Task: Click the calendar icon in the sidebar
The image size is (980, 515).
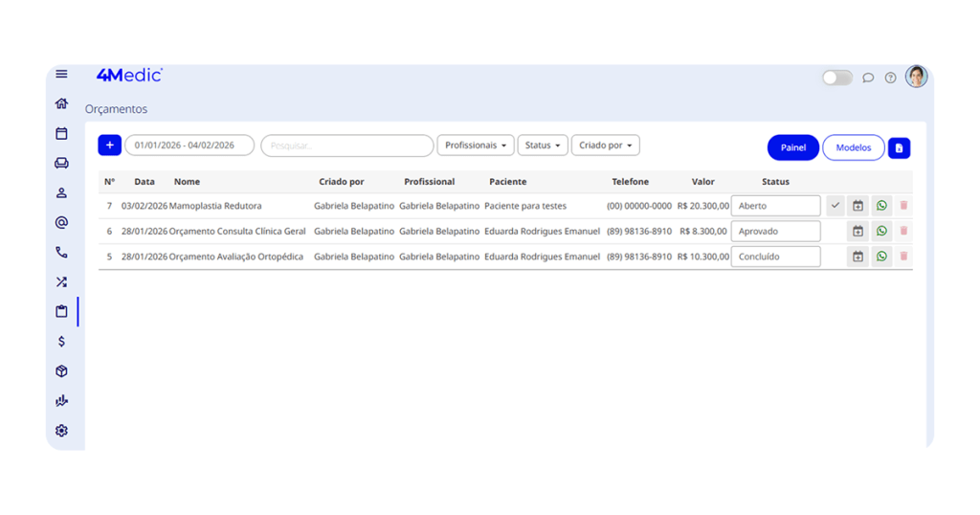Action: coord(61,134)
